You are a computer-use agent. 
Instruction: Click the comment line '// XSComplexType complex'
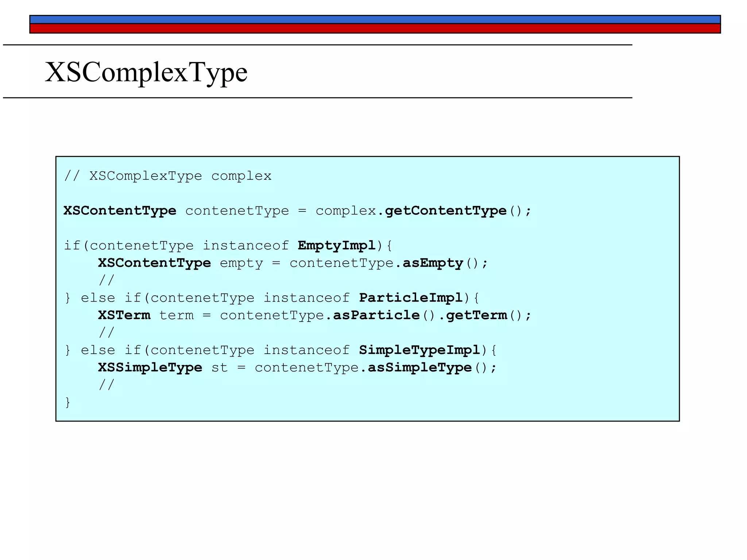click(168, 176)
